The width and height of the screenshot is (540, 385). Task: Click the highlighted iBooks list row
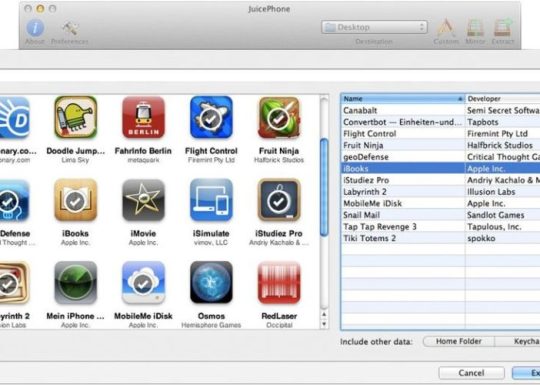pos(440,169)
